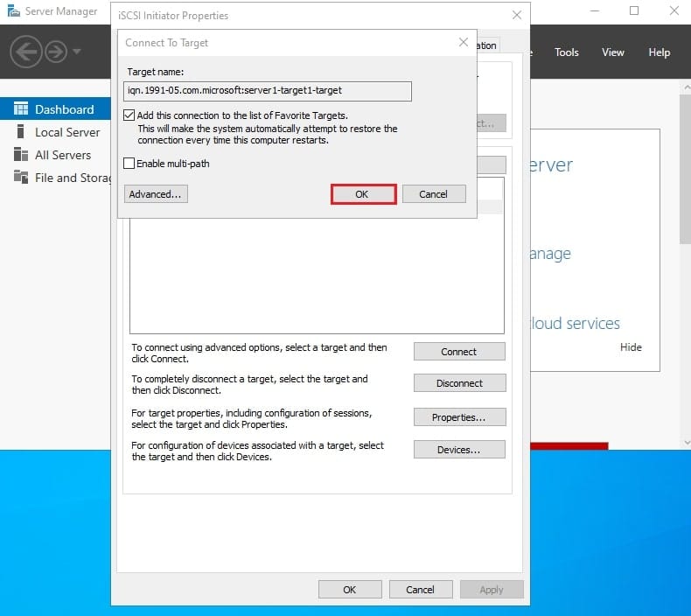The image size is (691, 616).
Task: Select the Dashboard icon in sidebar
Action: pyautogui.click(x=21, y=108)
